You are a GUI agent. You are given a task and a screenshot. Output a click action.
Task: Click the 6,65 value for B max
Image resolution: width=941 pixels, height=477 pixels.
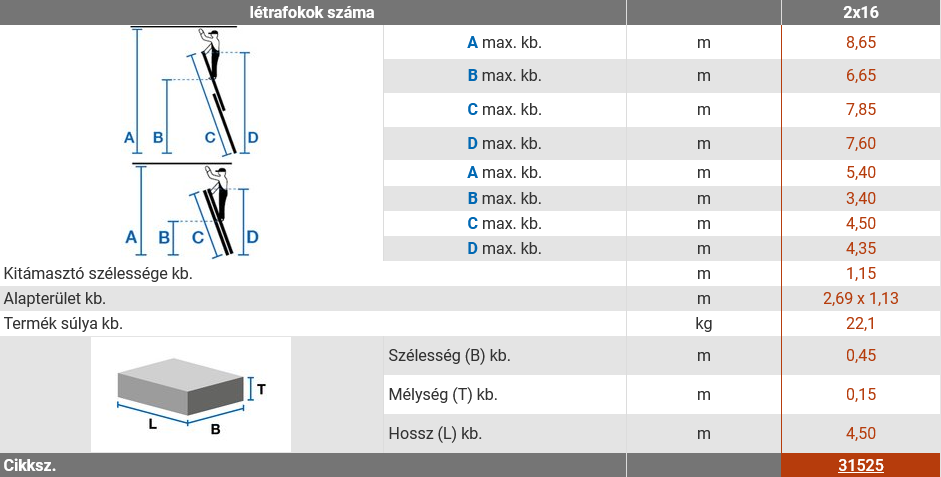click(x=861, y=76)
